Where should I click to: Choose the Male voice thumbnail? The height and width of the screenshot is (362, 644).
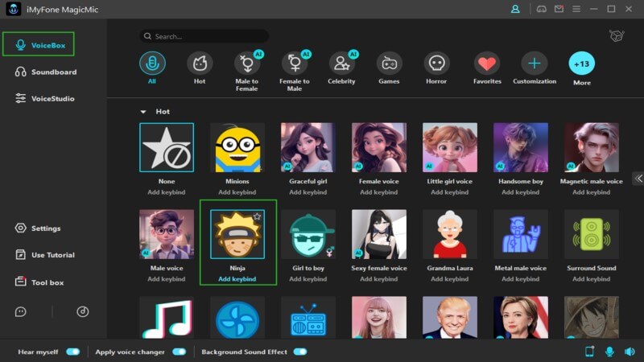(167, 234)
